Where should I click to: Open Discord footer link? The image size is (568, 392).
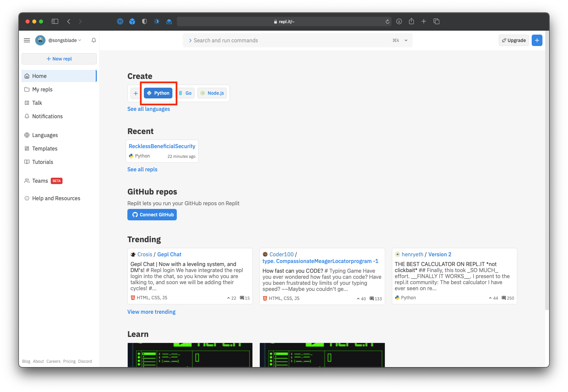[x=85, y=361]
